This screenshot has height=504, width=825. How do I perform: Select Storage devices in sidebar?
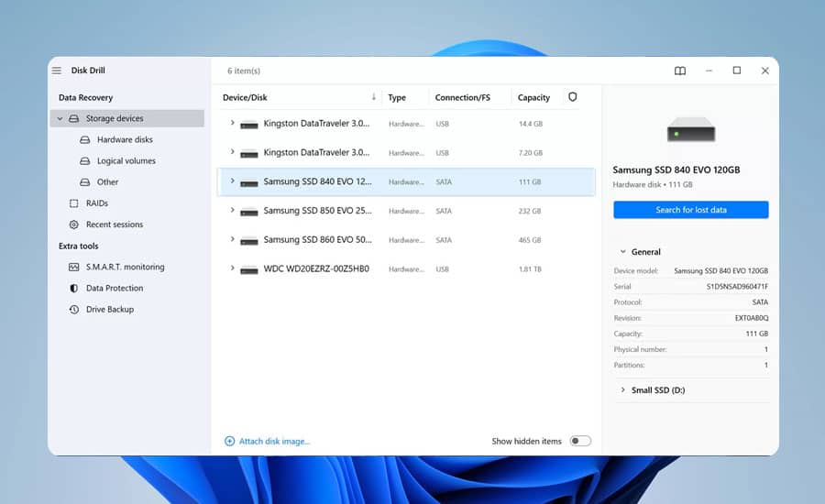[127, 118]
